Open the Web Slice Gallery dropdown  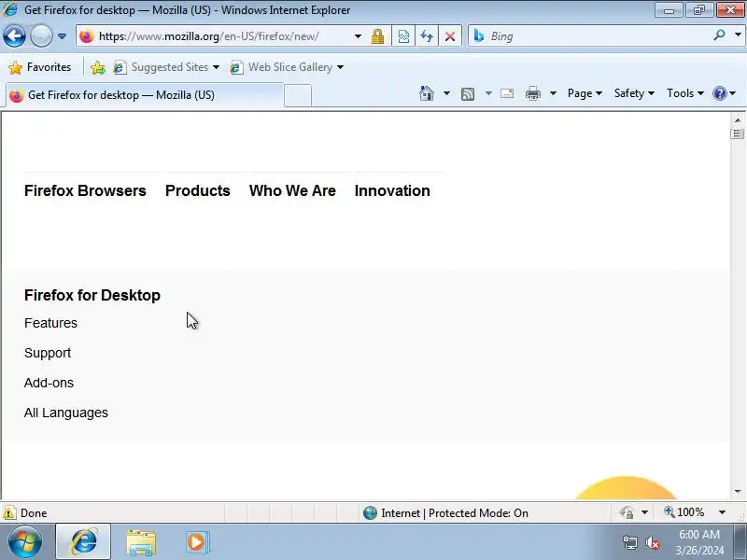287,67
